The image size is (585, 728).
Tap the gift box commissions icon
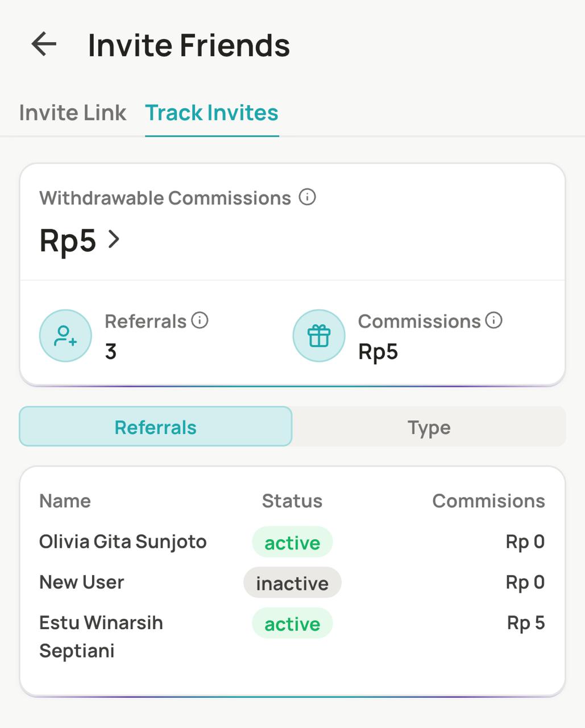click(x=319, y=336)
